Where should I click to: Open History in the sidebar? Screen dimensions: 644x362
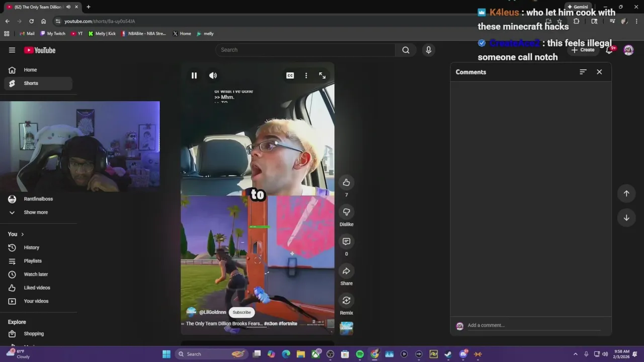pos(38,247)
